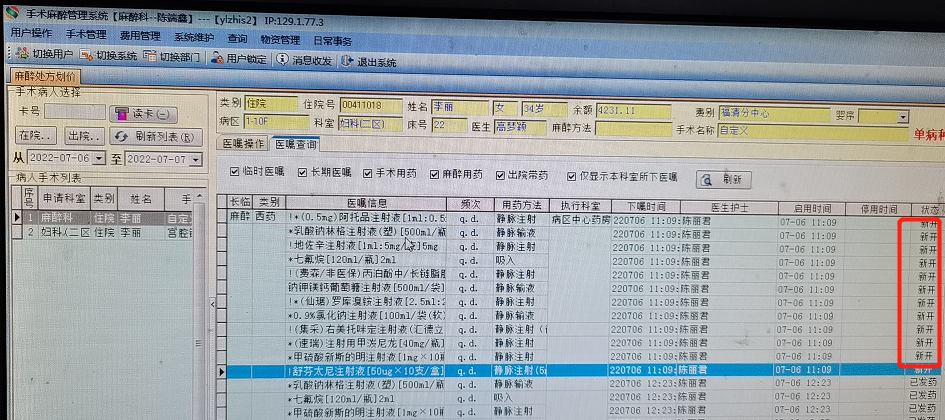The image size is (945, 420).
Task: Switch to the 医嘱操作 tab
Action: coord(243,143)
